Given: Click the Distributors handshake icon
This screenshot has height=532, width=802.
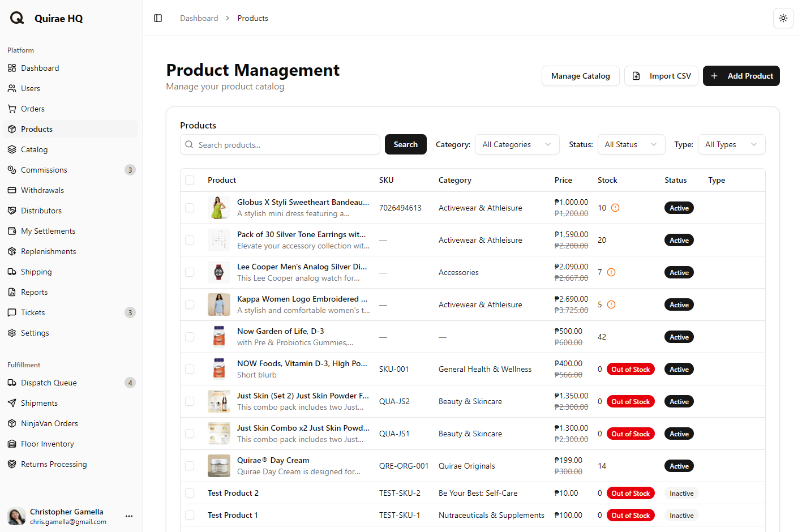Looking at the screenshot, I should point(12,211).
